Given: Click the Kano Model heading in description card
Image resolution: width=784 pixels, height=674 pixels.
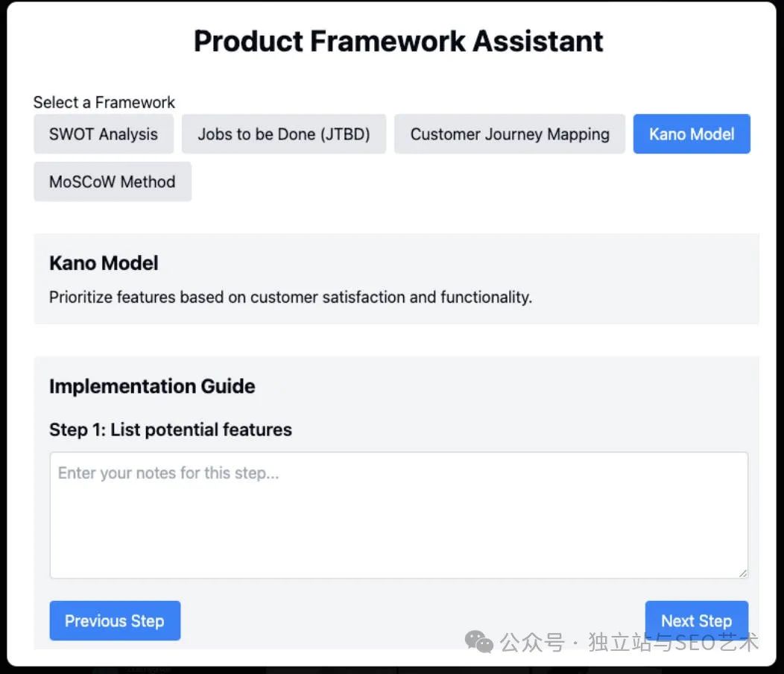Looking at the screenshot, I should (104, 263).
